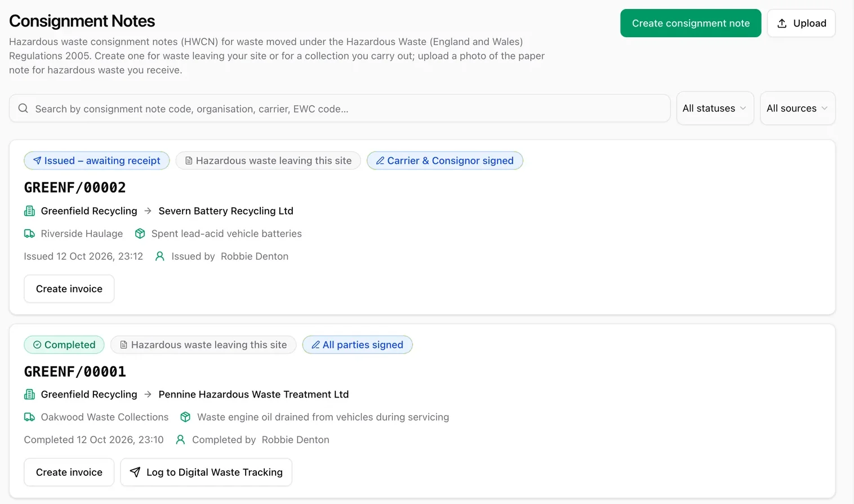Click building icon beside Greenfield Recycling in GREENF/00001
This screenshot has width=854, height=504.
(x=29, y=394)
